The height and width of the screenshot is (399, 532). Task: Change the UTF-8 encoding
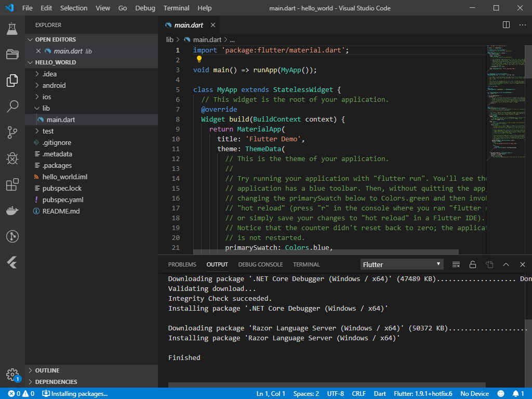click(x=335, y=394)
